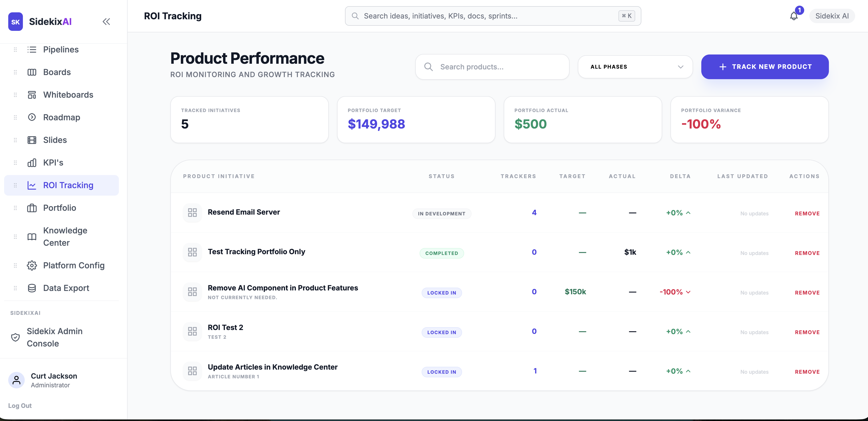Image resolution: width=868 pixels, height=421 pixels.
Task: Click the Portfolio briefcase icon
Action: (32, 208)
